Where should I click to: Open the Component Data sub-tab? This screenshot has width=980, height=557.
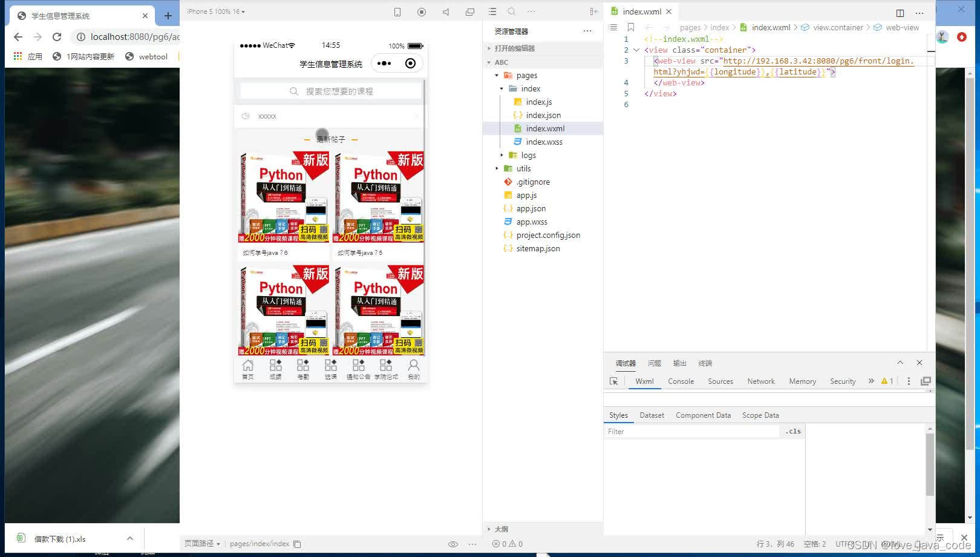point(704,415)
